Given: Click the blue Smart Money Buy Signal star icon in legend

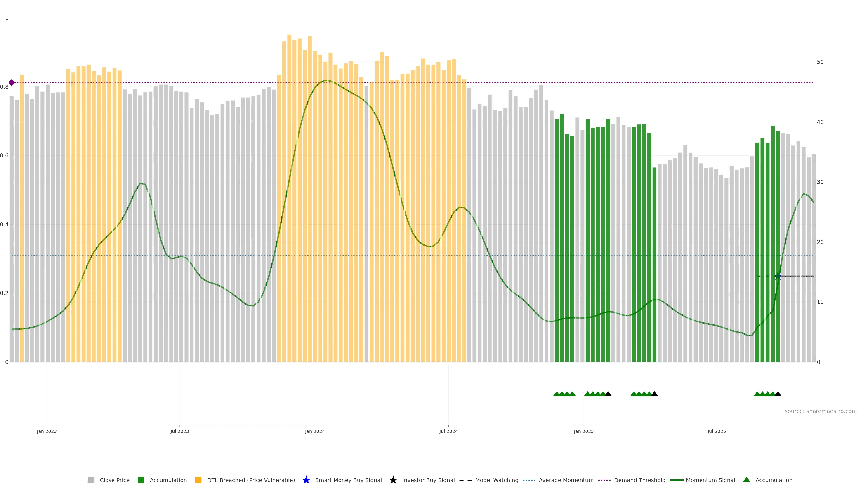Looking at the screenshot, I should point(306,480).
